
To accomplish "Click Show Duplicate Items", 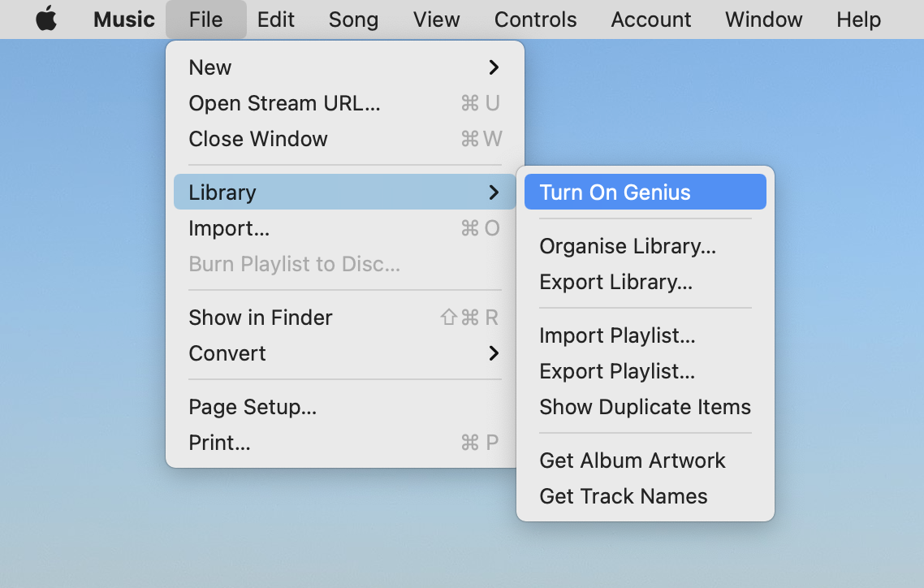I will (x=646, y=407).
